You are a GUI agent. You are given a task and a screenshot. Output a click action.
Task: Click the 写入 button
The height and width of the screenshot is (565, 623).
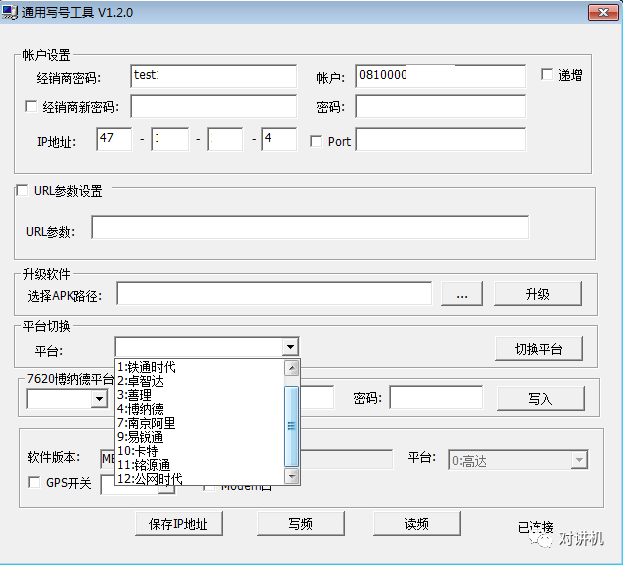[x=540, y=398]
